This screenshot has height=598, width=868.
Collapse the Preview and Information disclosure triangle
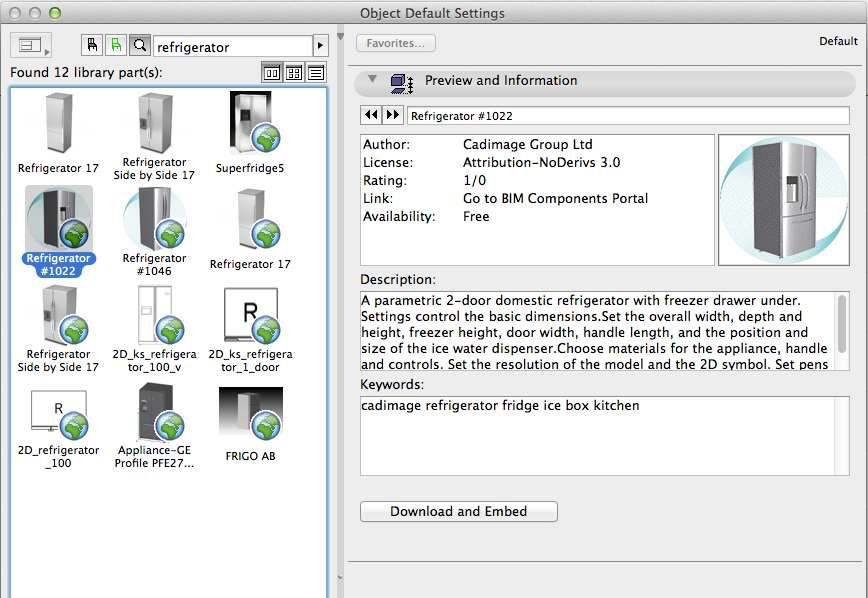[x=374, y=80]
